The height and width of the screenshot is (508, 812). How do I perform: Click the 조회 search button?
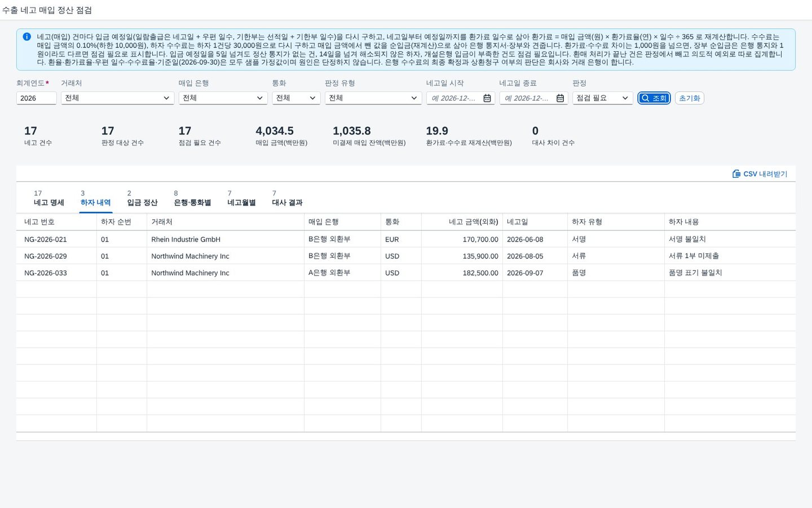pyautogui.click(x=654, y=98)
